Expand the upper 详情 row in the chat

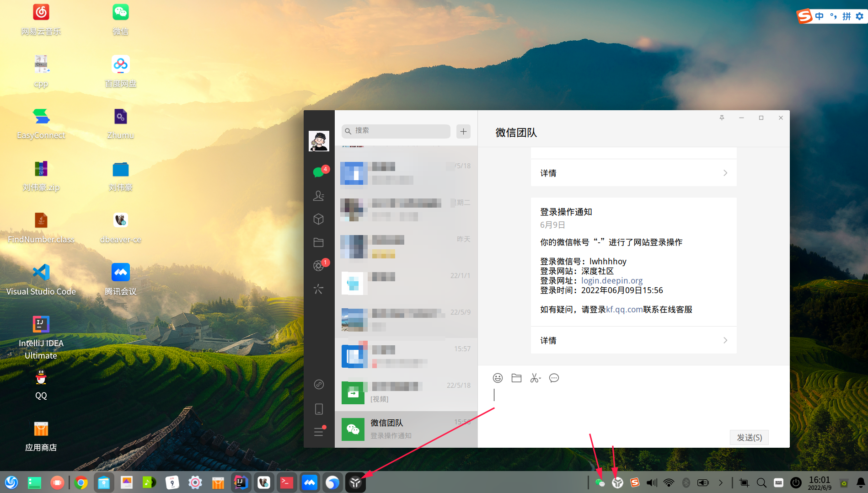tap(633, 173)
